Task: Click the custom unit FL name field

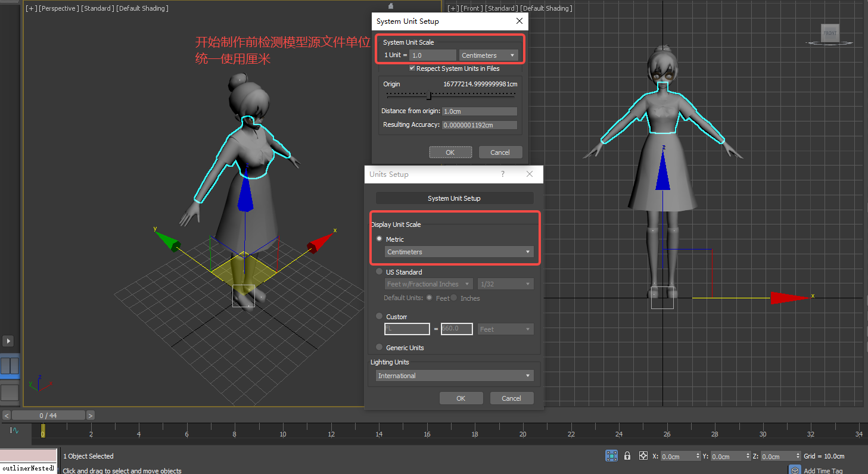Action: click(x=407, y=329)
